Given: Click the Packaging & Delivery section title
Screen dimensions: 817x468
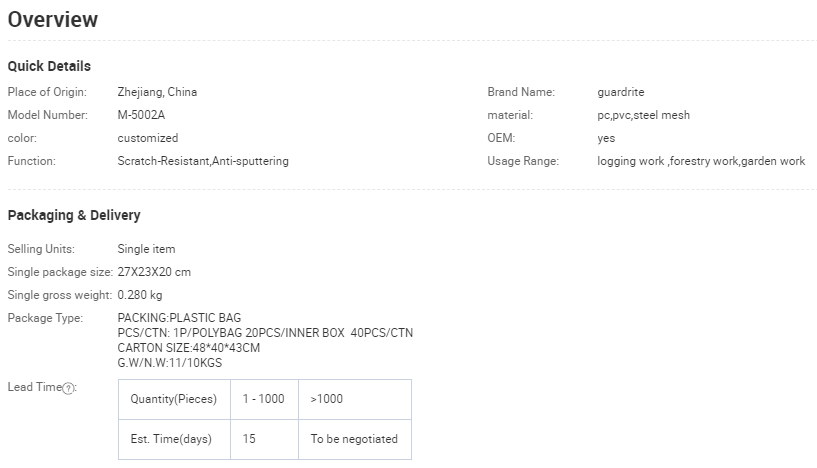Looking at the screenshot, I should pos(74,215).
